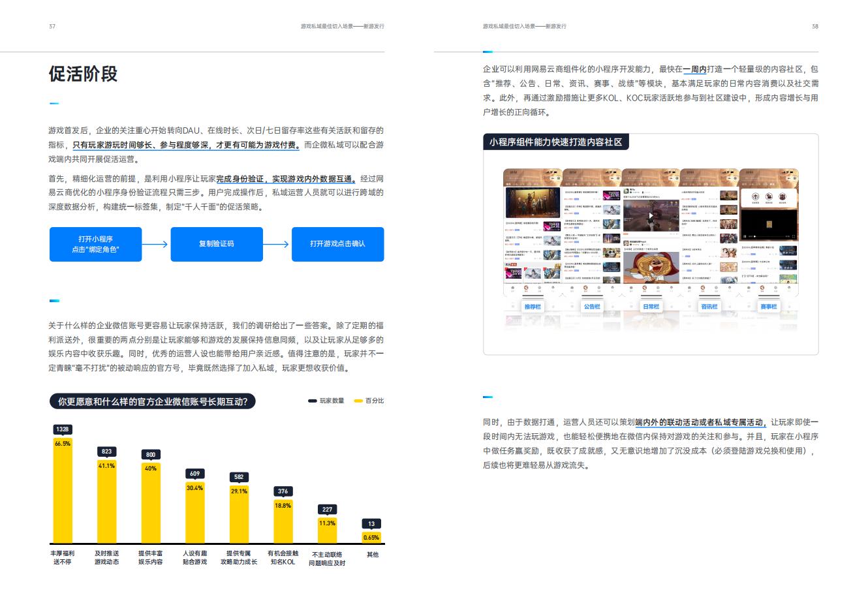Image resolution: width=868 pixels, height=616 pixels.
Task: Click the right page header 游戏私域最佳切入场景——新游发行
Action: click(x=525, y=27)
